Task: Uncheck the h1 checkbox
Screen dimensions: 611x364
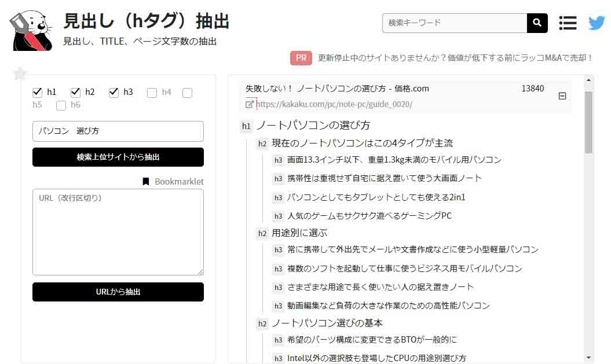Action: (38, 92)
